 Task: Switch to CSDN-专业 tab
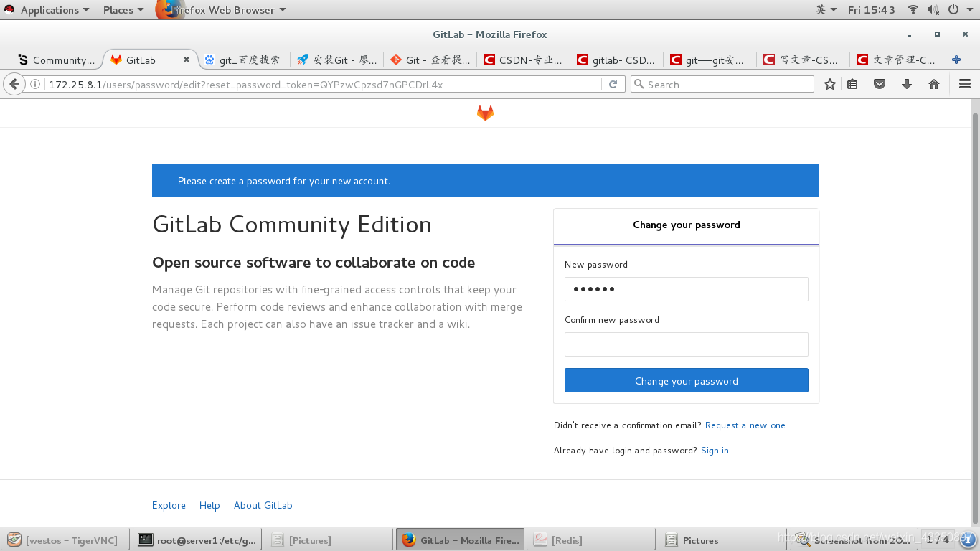tap(523, 60)
